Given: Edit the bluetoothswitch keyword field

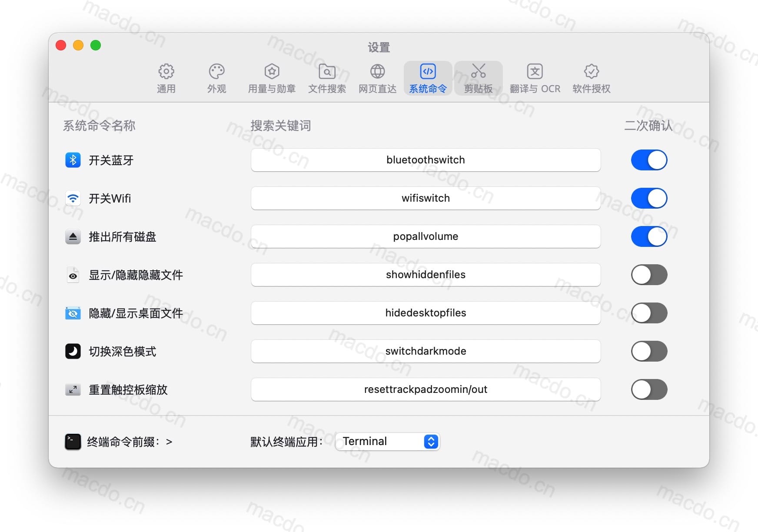Looking at the screenshot, I should [426, 160].
